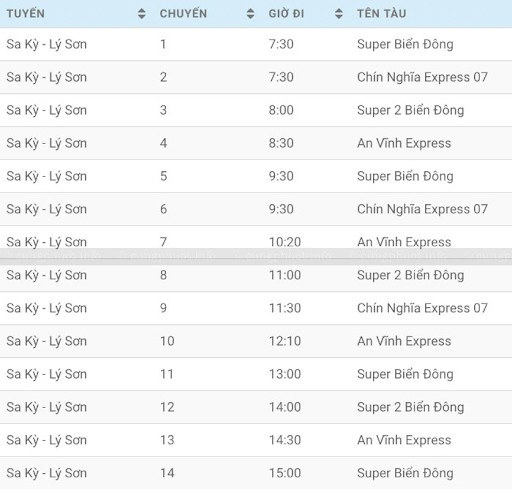Click An Vĩnh Express in trip 4 row

coord(404,143)
